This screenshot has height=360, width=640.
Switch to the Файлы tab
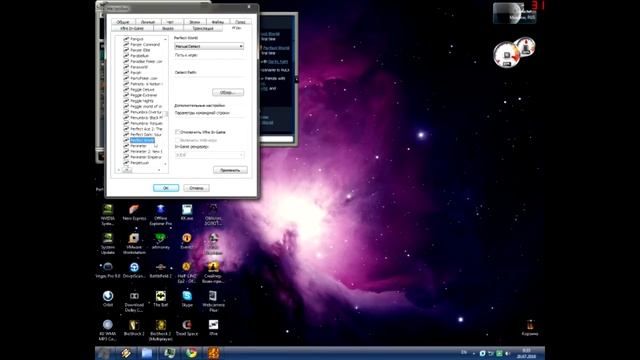click(218, 22)
